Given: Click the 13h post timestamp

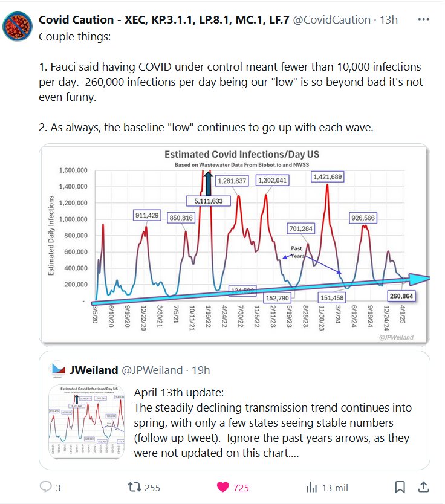Looking at the screenshot, I should 388,19.
